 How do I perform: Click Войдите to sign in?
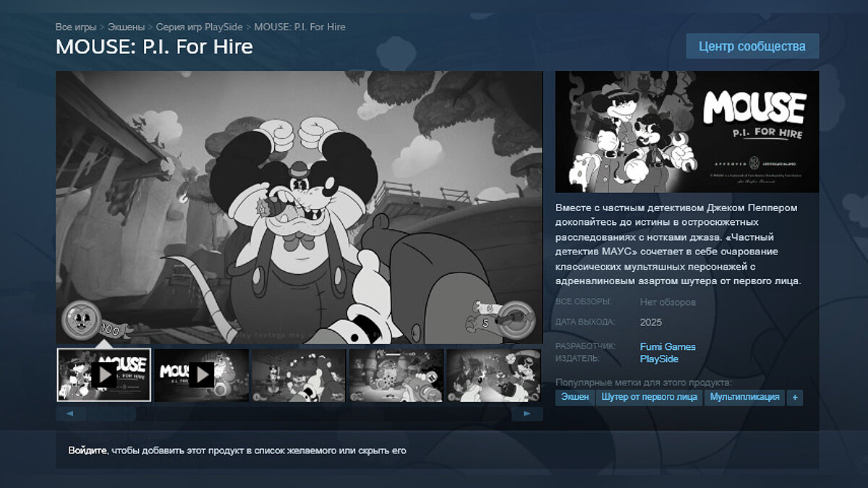(x=88, y=450)
